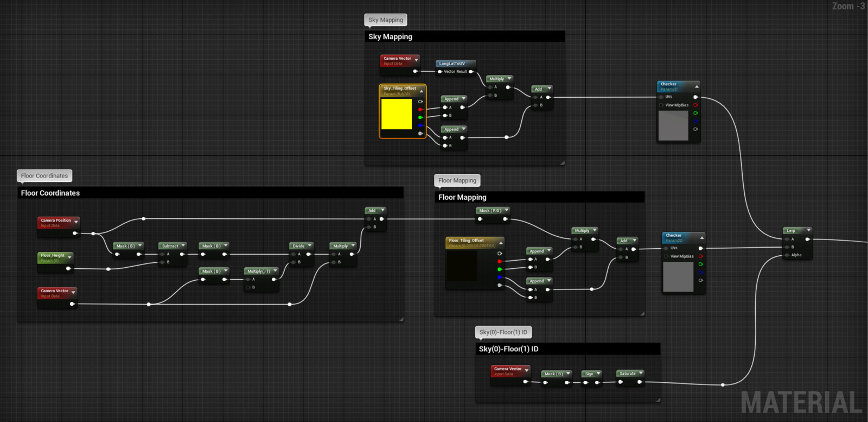Click the Sky(0)-Floor(1) ID comment bubble
The width and height of the screenshot is (868, 422).
pyautogui.click(x=503, y=332)
